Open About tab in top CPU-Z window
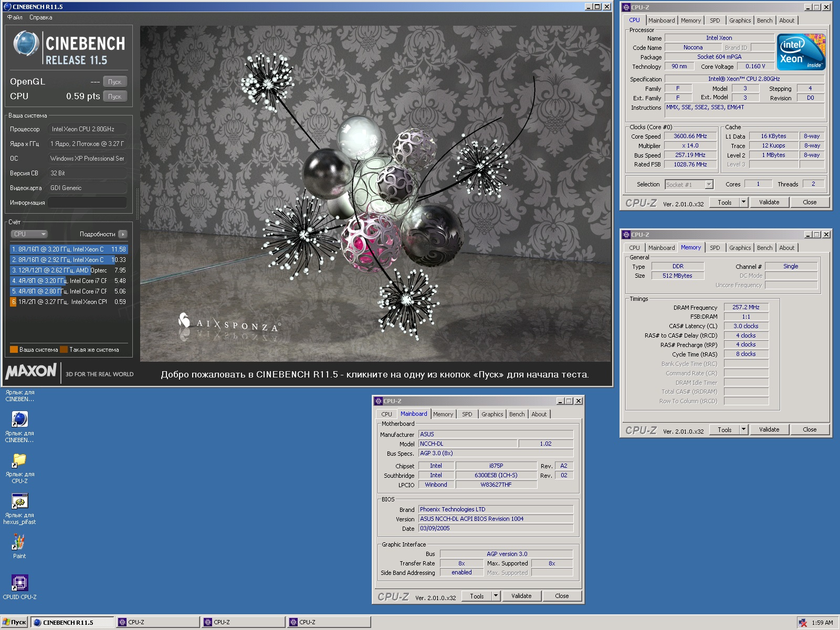 786,20
